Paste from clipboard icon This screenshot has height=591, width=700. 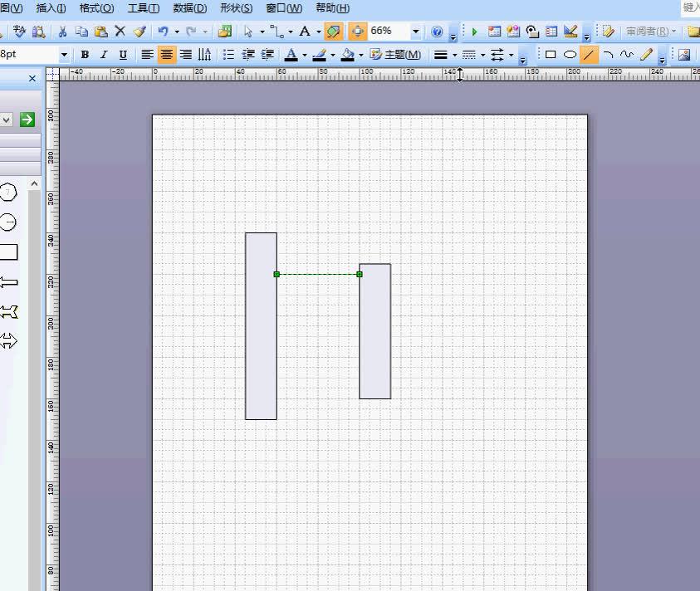[101, 32]
